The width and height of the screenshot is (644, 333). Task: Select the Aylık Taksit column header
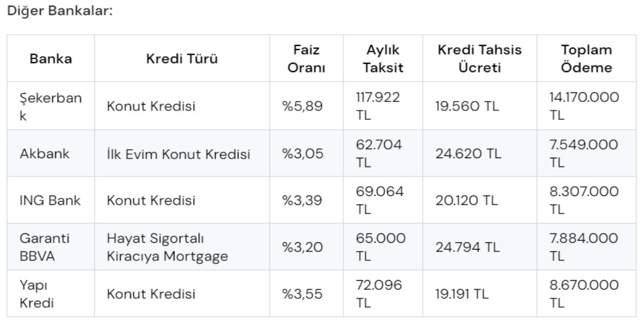pyautogui.click(x=383, y=59)
